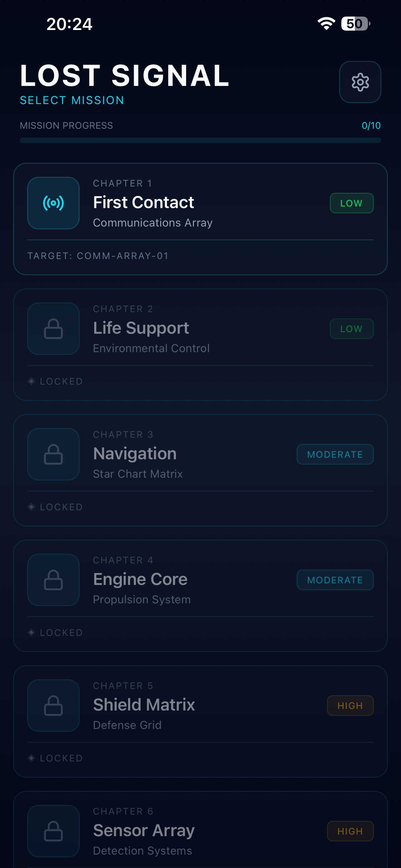
Task: Select the First Contact mission title
Action: (143, 202)
